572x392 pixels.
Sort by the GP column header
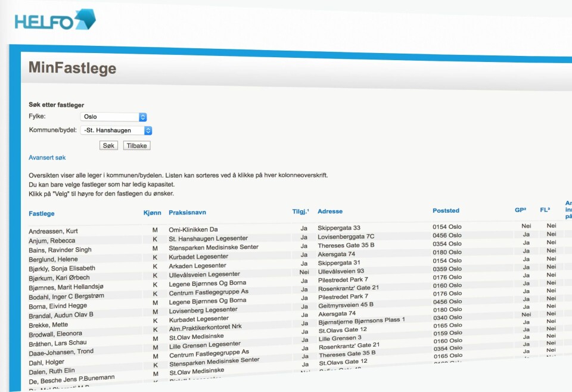click(x=520, y=210)
